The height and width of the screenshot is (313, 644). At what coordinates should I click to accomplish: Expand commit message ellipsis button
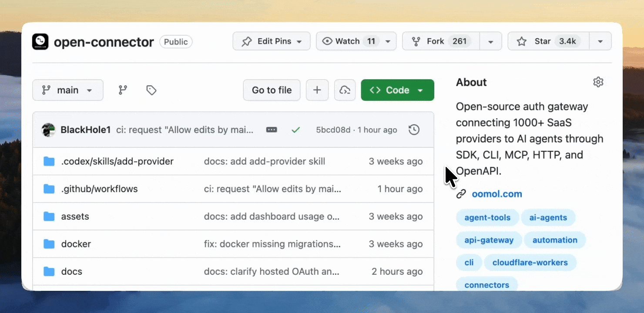[272, 130]
